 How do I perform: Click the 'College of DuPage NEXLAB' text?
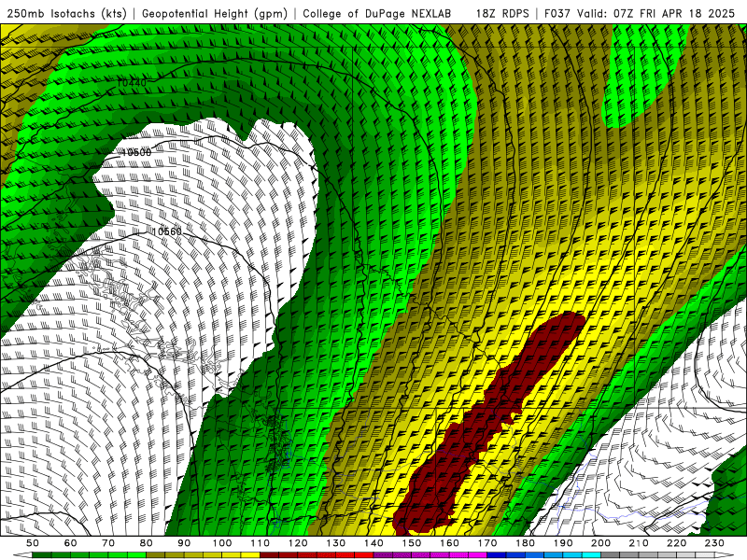coord(376,13)
